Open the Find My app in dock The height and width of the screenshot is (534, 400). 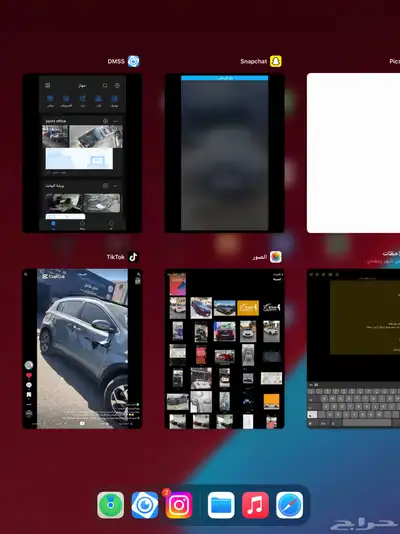coord(111,505)
